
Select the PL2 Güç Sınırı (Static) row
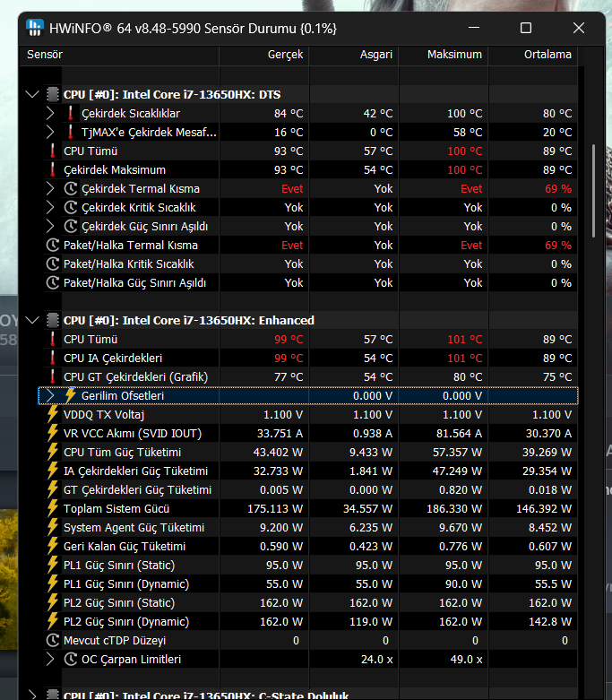click(x=311, y=602)
